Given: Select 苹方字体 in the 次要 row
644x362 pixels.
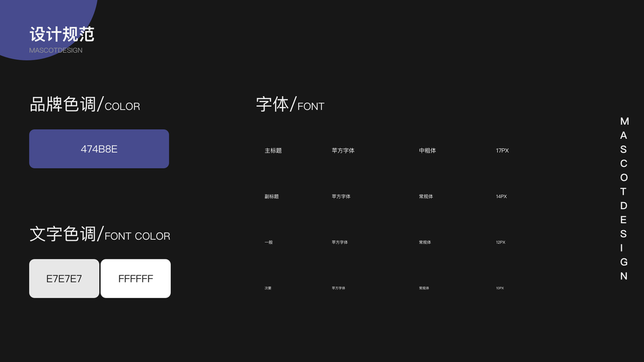Looking at the screenshot, I should point(339,288).
